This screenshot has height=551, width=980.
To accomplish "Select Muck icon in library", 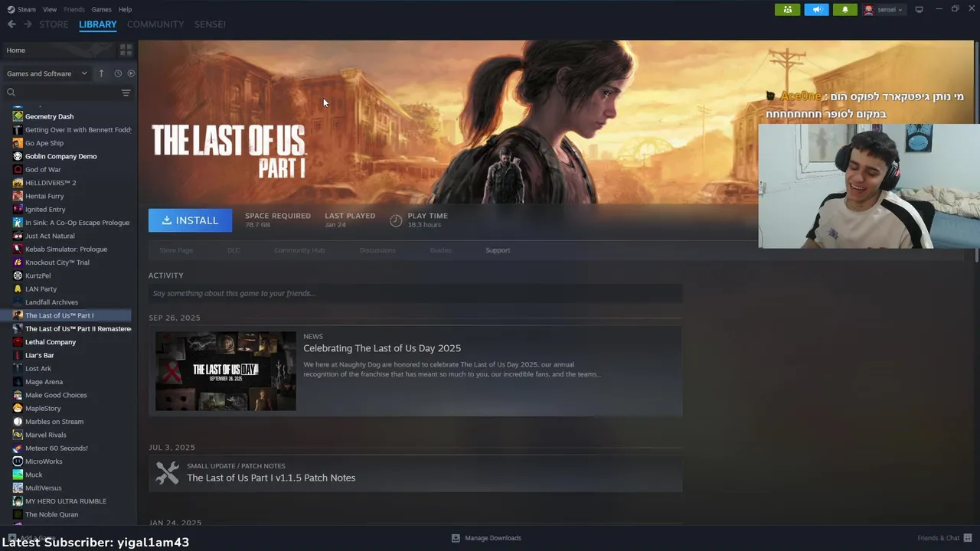I will click(x=18, y=474).
